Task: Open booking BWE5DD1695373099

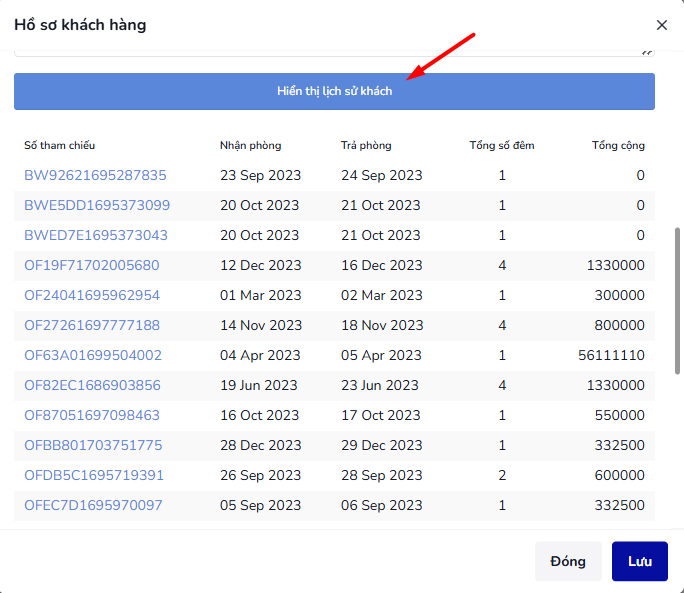Action: 97,205
